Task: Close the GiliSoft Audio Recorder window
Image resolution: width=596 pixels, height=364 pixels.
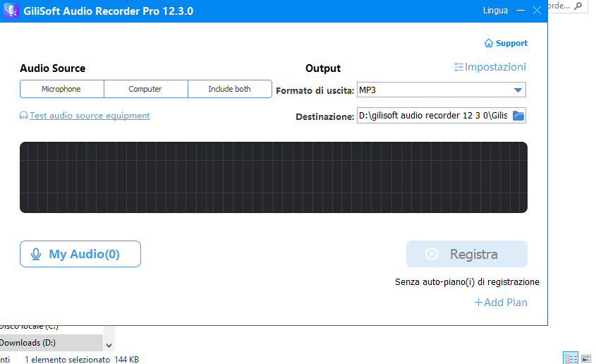Action: [537, 11]
